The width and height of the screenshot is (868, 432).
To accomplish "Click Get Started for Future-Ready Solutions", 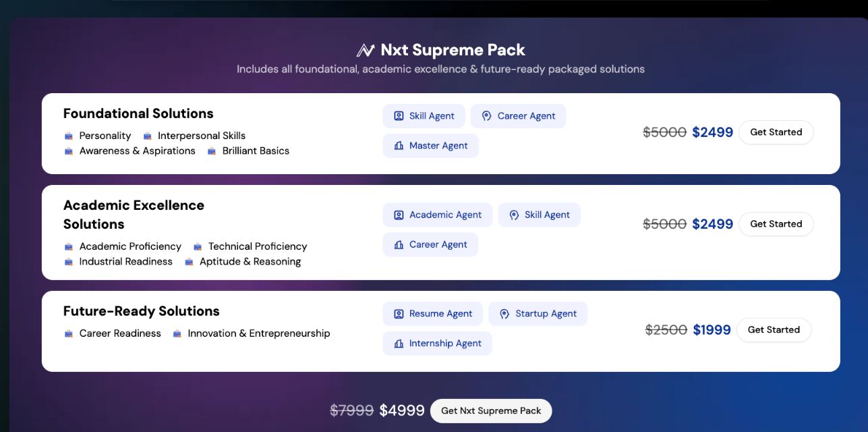I will tap(774, 330).
